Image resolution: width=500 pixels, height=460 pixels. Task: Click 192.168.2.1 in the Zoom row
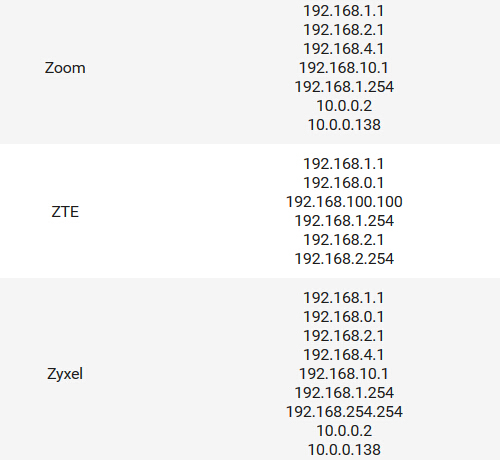point(344,30)
